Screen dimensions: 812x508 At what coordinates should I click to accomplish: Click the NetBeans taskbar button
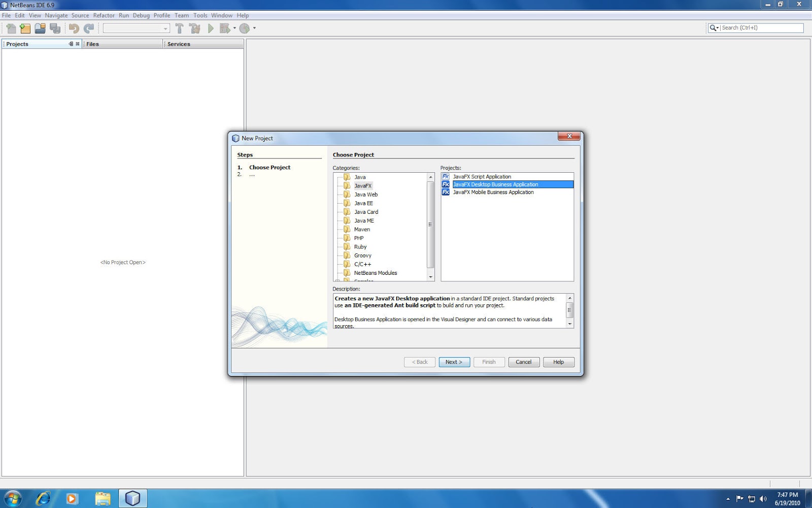click(x=133, y=498)
